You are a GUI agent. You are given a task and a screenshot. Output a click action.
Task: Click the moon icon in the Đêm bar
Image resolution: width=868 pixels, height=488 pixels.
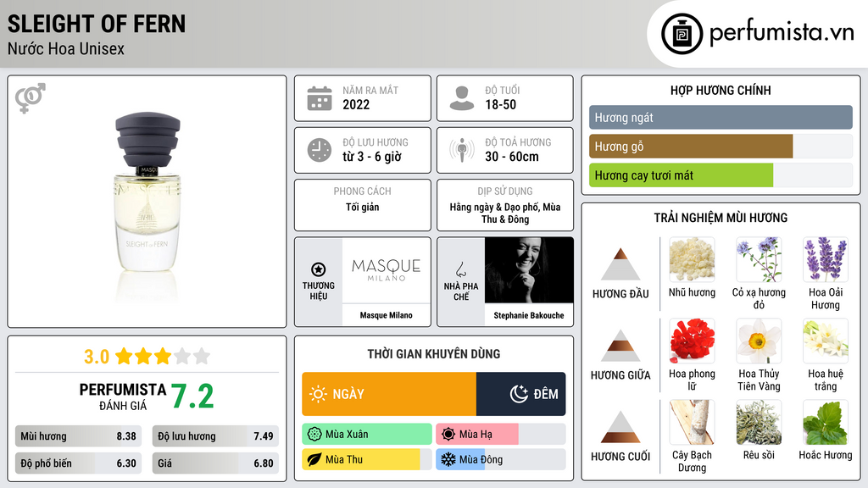[519, 394]
